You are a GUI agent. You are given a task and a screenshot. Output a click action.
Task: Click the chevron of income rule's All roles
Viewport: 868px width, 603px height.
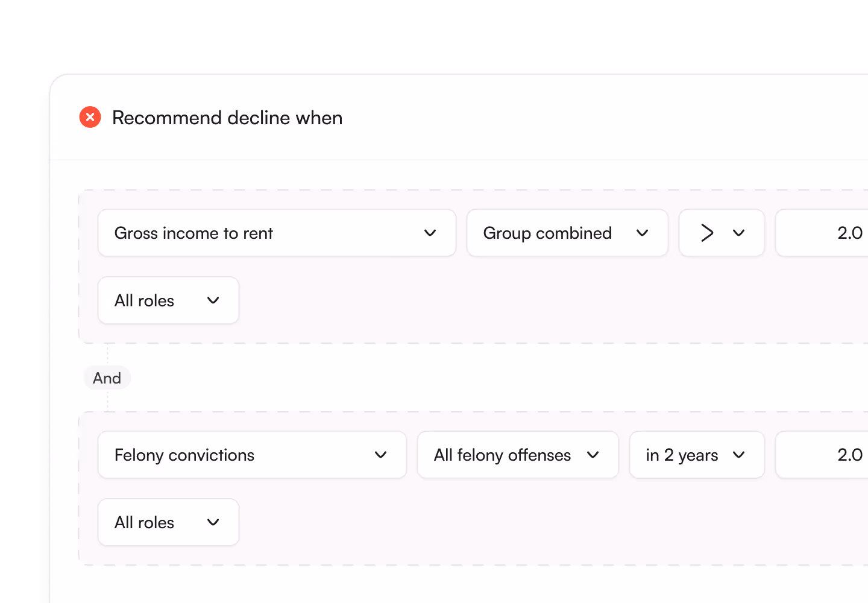(213, 300)
